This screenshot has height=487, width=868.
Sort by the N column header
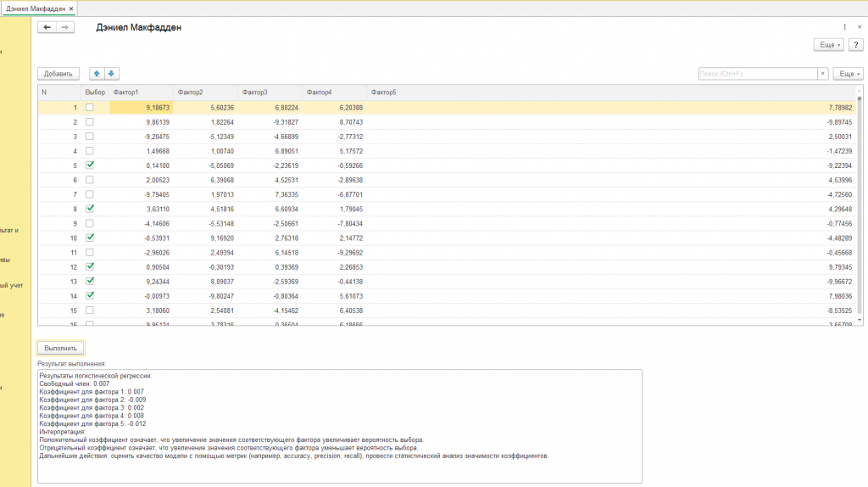[x=59, y=92]
